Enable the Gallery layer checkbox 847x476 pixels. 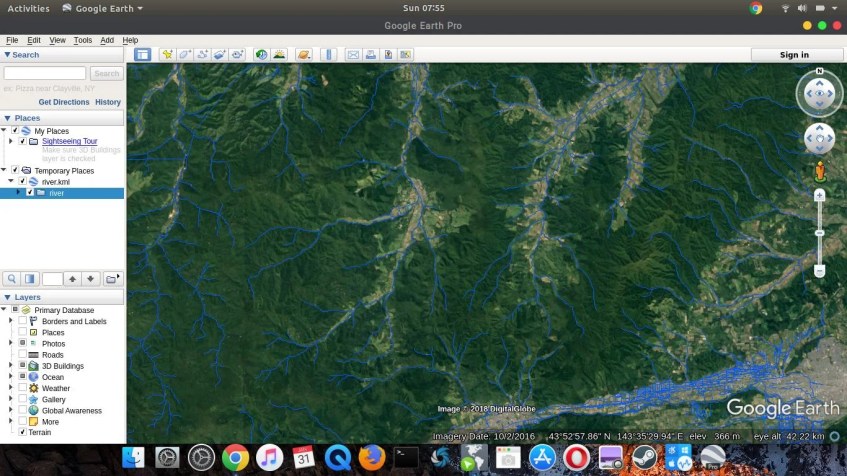click(23, 399)
